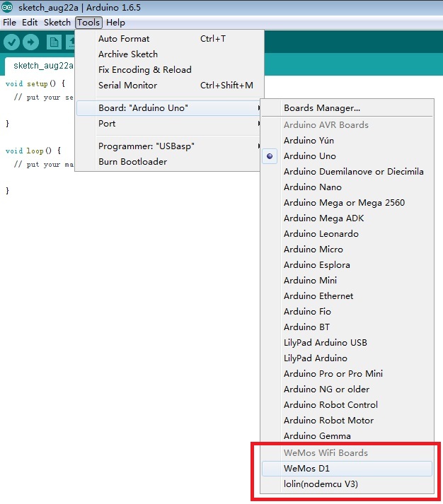Select the lolin(nodemcu V3) board
Screen dimensions: 443x504
pos(347,484)
